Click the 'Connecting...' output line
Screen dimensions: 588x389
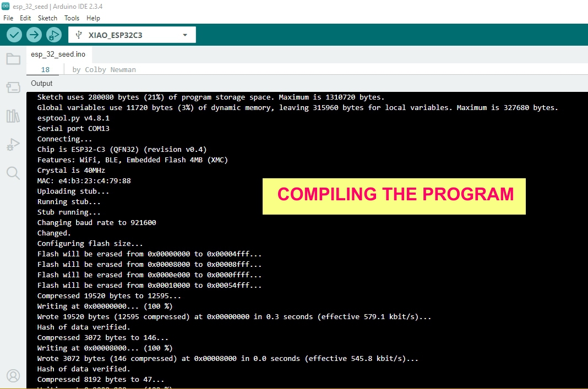pyautogui.click(x=64, y=139)
